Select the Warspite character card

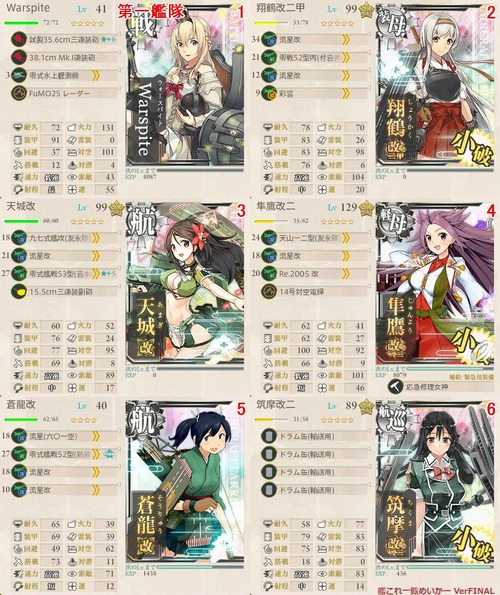pos(185,86)
